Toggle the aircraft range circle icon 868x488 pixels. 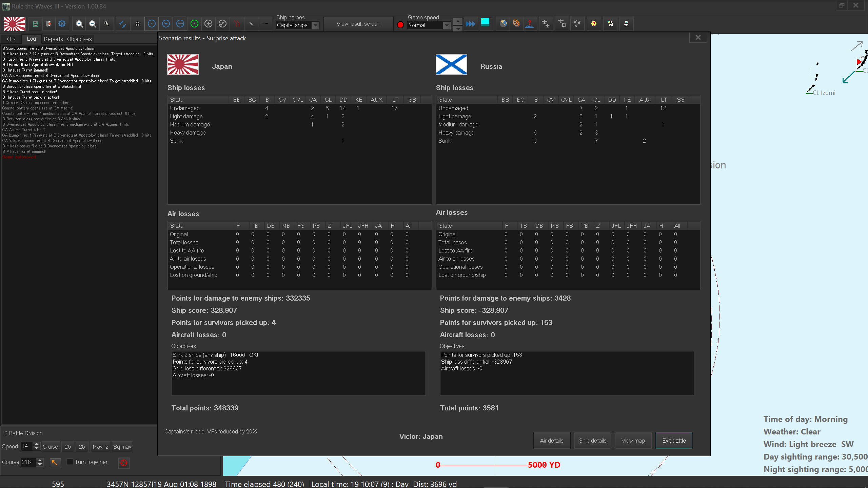click(x=209, y=24)
